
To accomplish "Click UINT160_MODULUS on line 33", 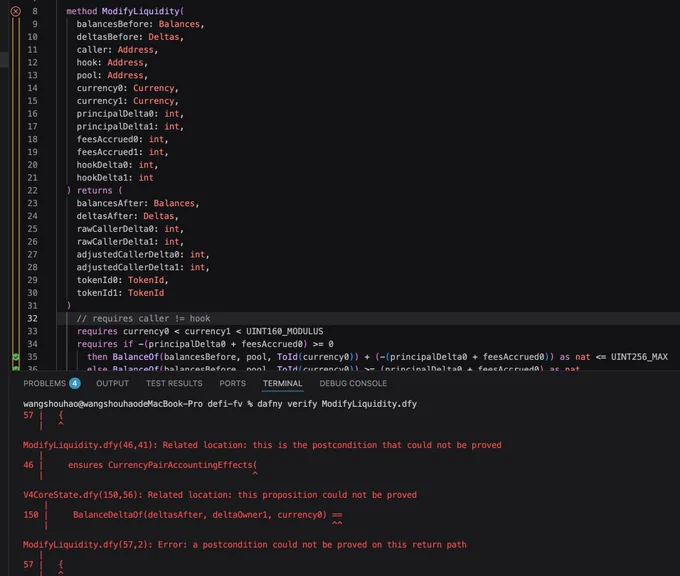I will (284, 331).
